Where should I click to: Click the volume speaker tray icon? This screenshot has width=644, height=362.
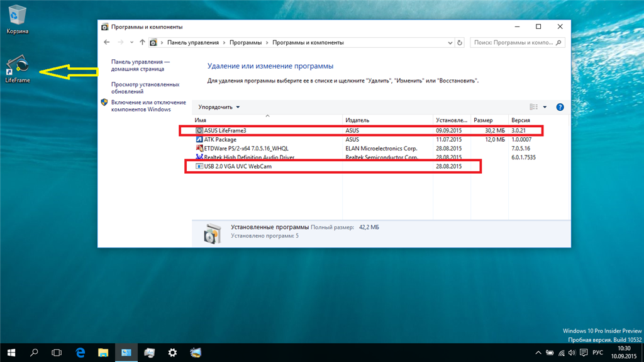click(x=572, y=353)
